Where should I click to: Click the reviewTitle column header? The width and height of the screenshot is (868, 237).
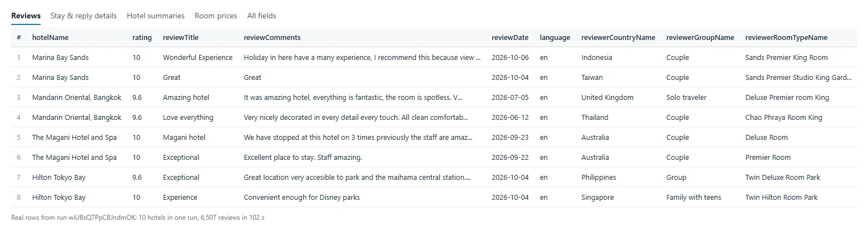(181, 38)
